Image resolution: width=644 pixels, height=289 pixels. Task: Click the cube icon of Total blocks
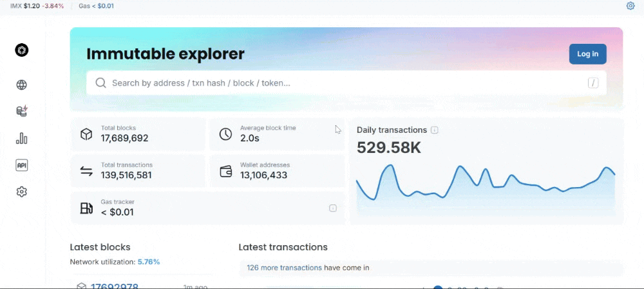point(86,134)
